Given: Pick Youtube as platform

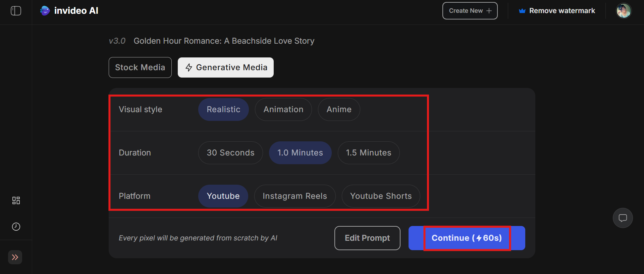Looking at the screenshot, I should [223, 196].
